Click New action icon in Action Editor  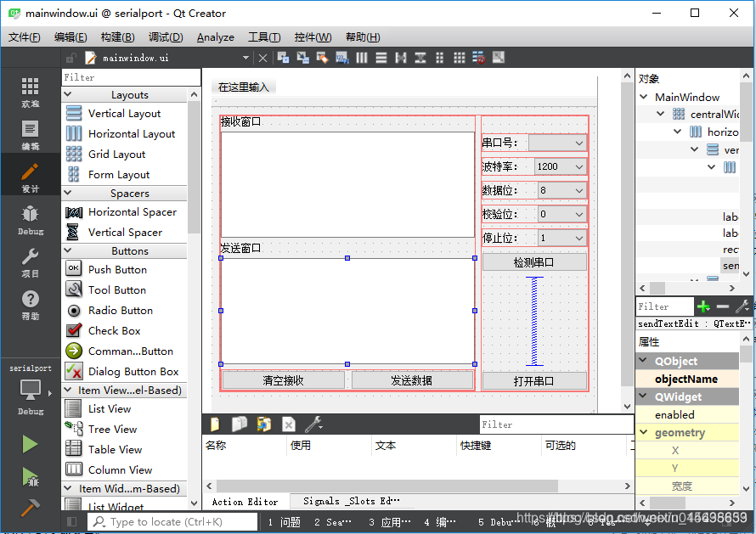tap(215, 424)
